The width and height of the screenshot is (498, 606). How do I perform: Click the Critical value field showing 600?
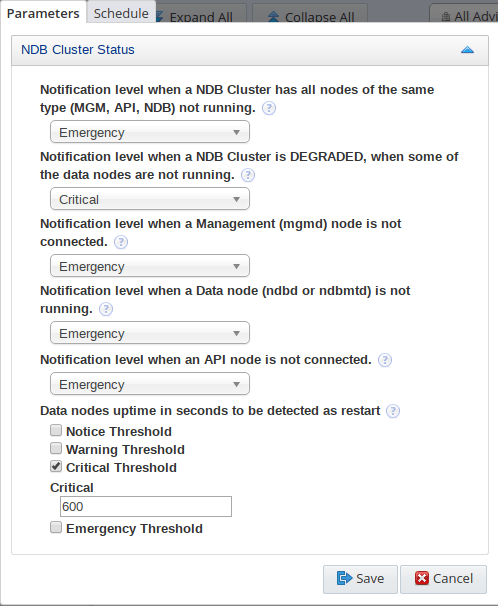[x=146, y=507]
